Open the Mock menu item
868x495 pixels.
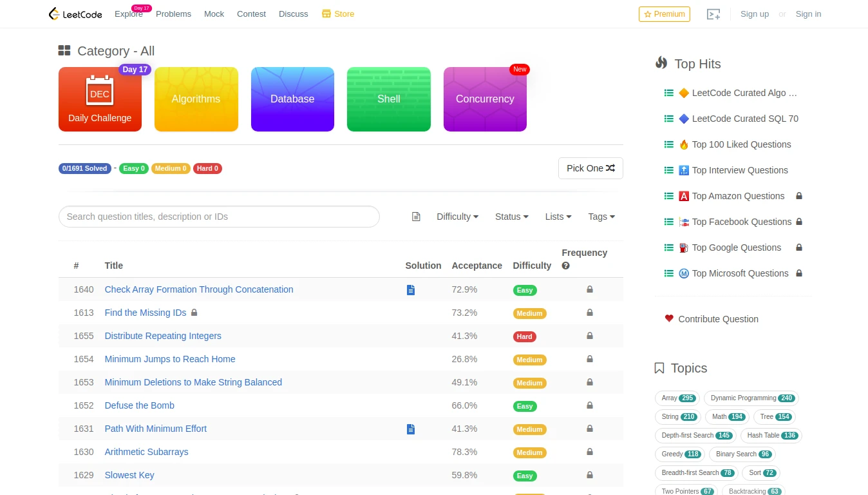(214, 14)
